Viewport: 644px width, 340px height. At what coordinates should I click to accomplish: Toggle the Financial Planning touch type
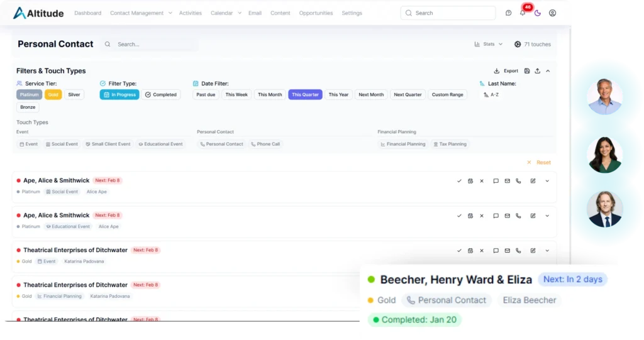click(x=402, y=144)
